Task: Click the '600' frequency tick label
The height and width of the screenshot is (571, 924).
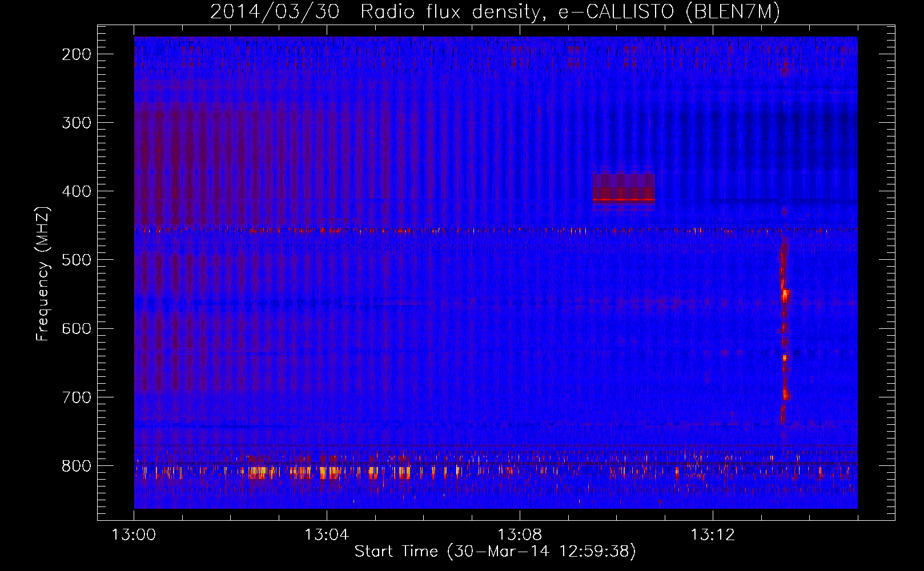Action: [77, 328]
